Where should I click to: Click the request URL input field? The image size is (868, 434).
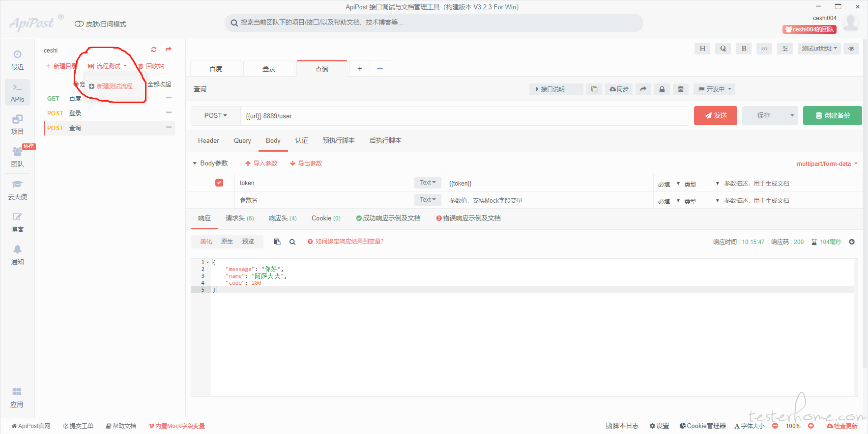coord(464,116)
